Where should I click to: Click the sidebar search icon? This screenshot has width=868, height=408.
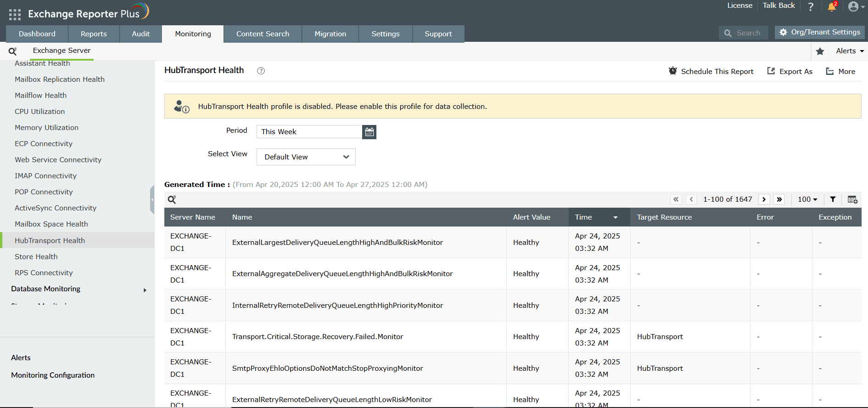coord(13,51)
